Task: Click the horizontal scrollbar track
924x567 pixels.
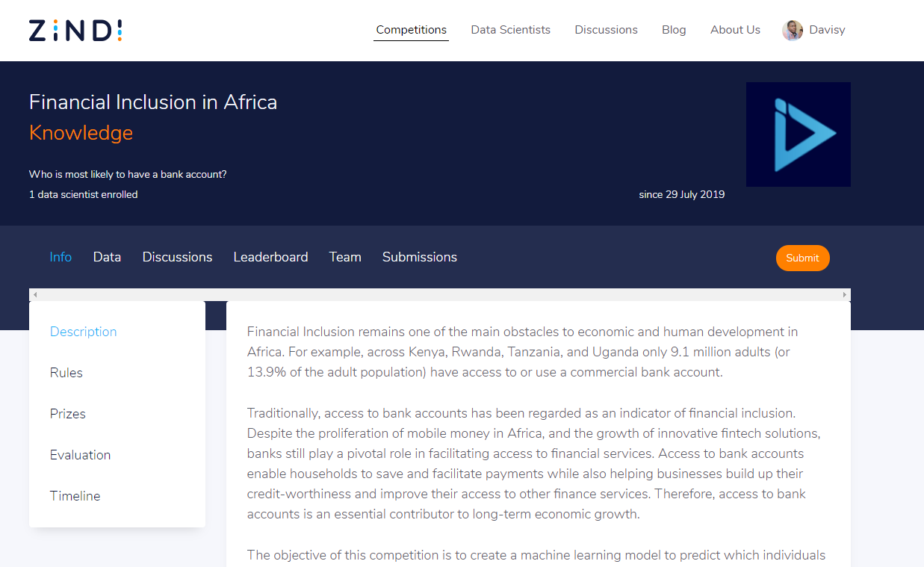Action: click(x=439, y=295)
